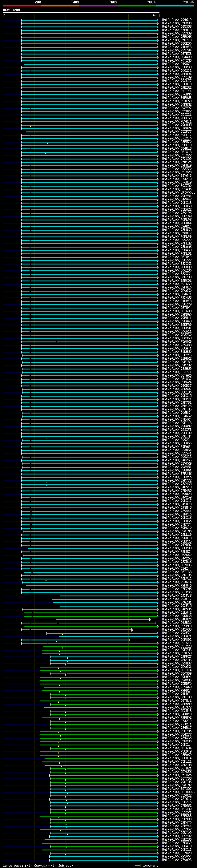Select hit label UniRef100_Q9SLZ7

pyautogui.click(x=177, y=81)
